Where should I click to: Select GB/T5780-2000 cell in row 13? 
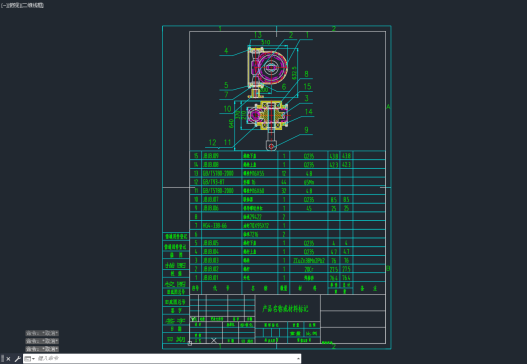tap(218, 173)
